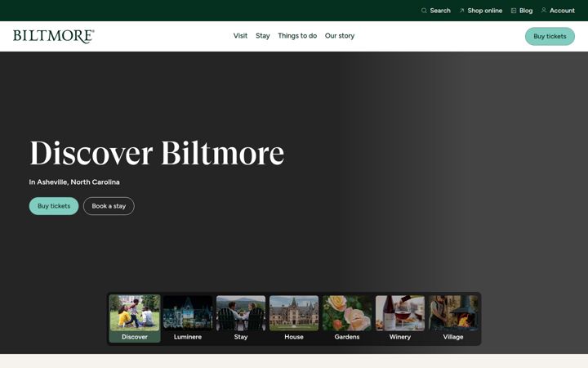This screenshot has width=588, height=368.
Task: Click In Asheville, North Carolina text
Action: click(74, 182)
